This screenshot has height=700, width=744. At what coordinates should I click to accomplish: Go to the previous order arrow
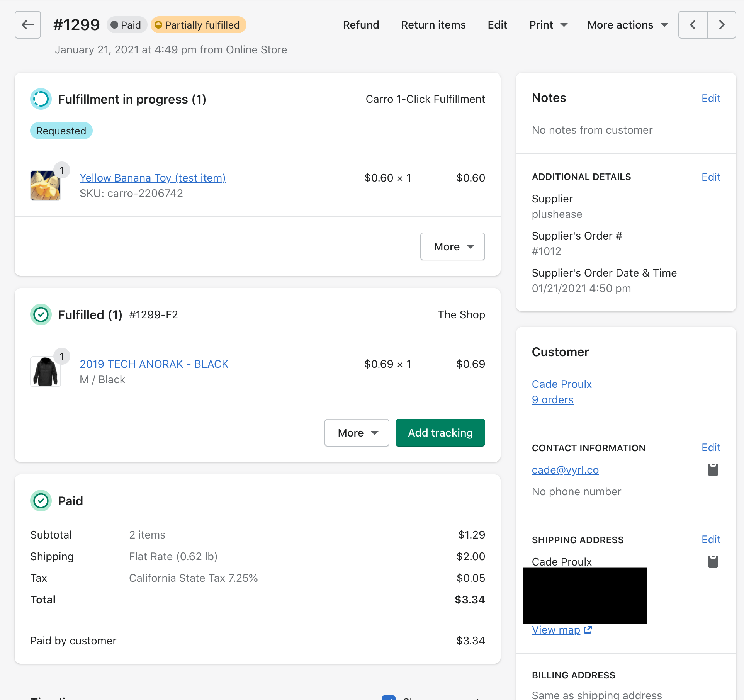[x=693, y=25]
